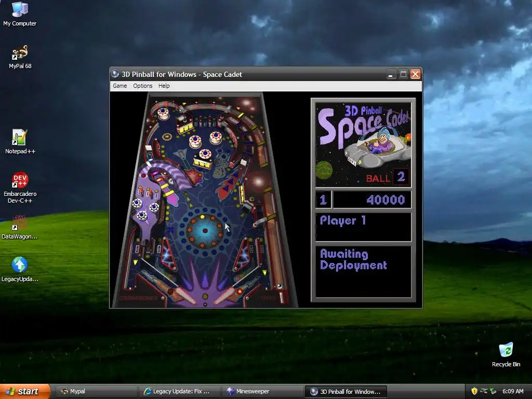
Task: Click the blue circular wormhole center target
Action: (205, 231)
